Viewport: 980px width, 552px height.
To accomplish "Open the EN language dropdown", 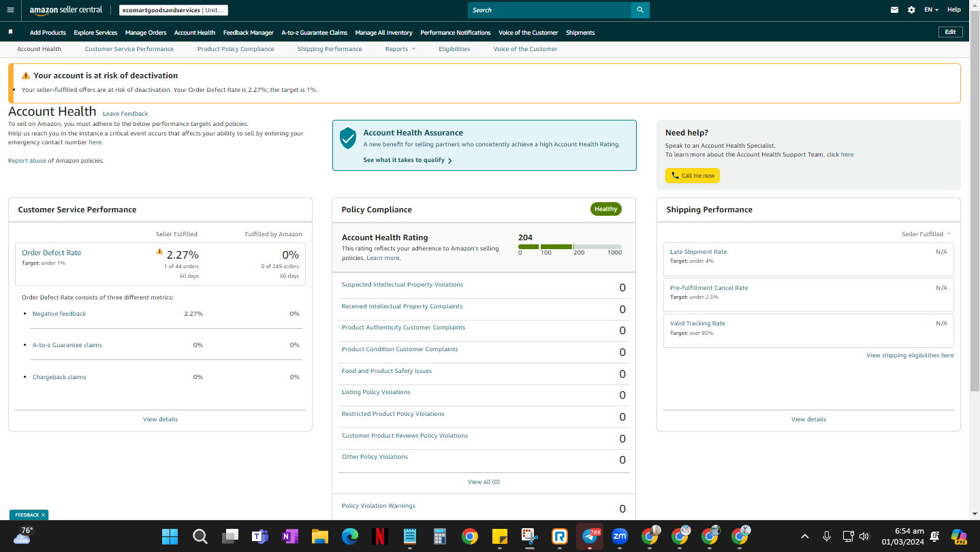I will [x=931, y=10].
